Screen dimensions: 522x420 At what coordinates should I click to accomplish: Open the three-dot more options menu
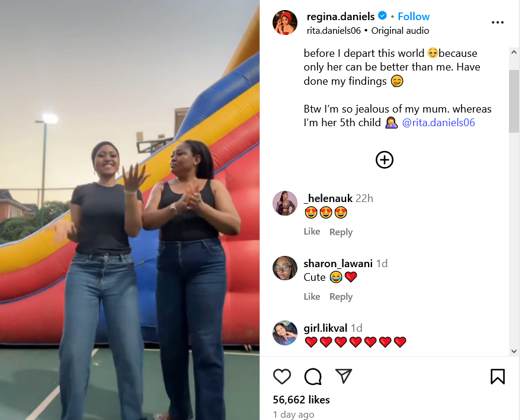[497, 23]
